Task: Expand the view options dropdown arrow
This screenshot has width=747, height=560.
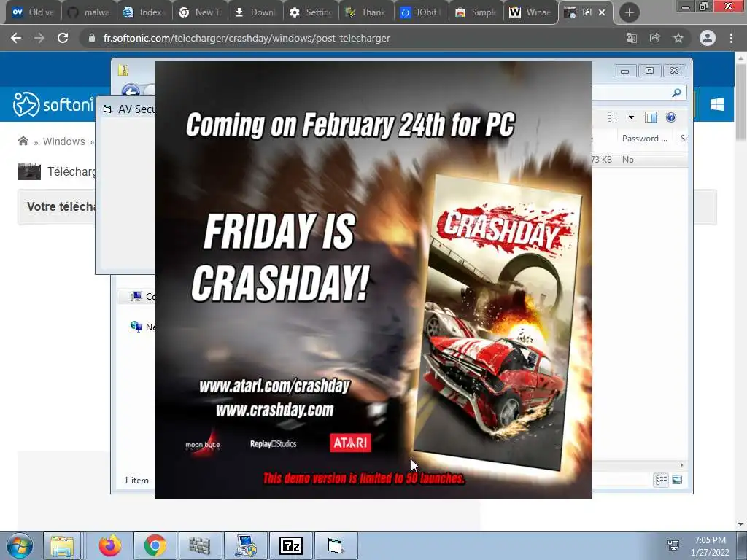Action: (631, 117)
